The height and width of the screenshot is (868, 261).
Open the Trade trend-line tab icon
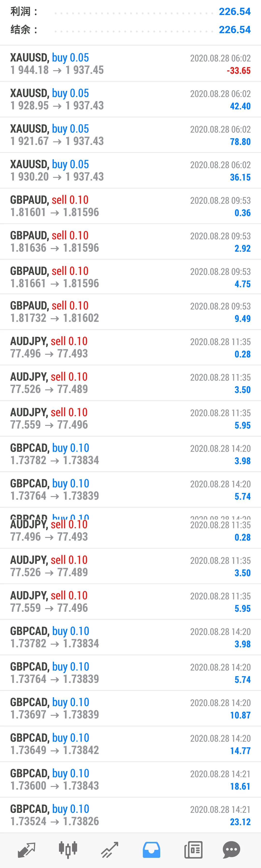(x=110, y=849)
